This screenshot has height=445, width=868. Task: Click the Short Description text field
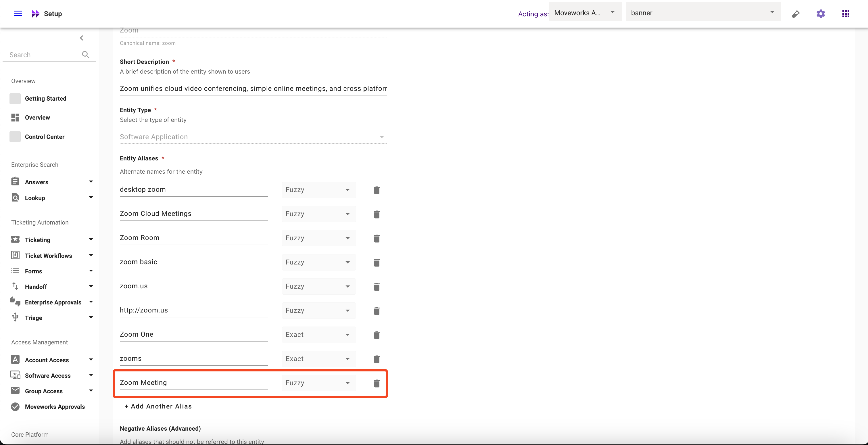tap(253, 88)
